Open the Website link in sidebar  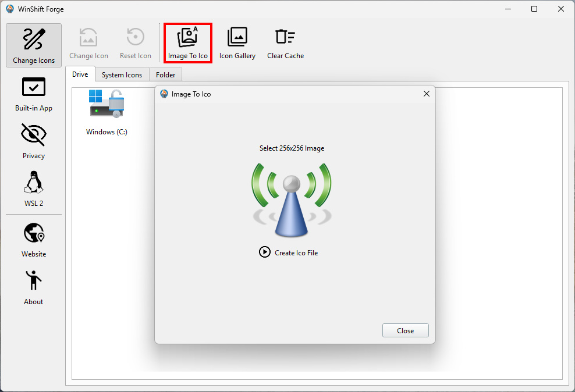(34, 240)
